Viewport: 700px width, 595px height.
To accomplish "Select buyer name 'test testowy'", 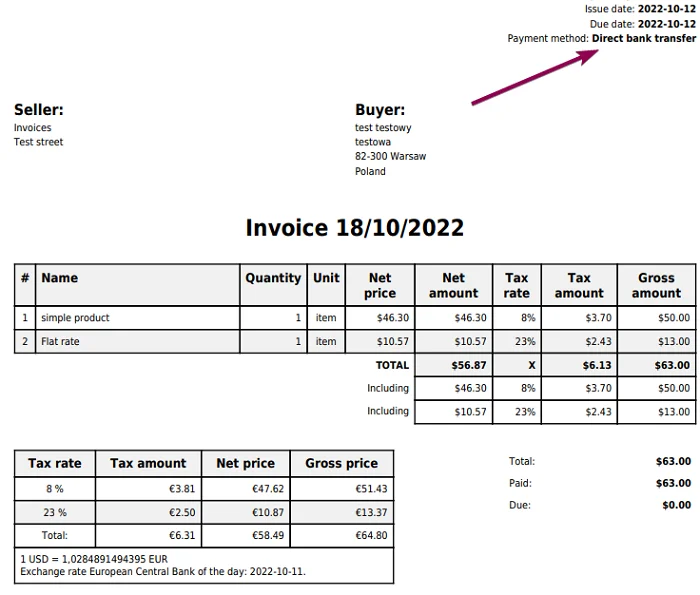I will point(383,128).
